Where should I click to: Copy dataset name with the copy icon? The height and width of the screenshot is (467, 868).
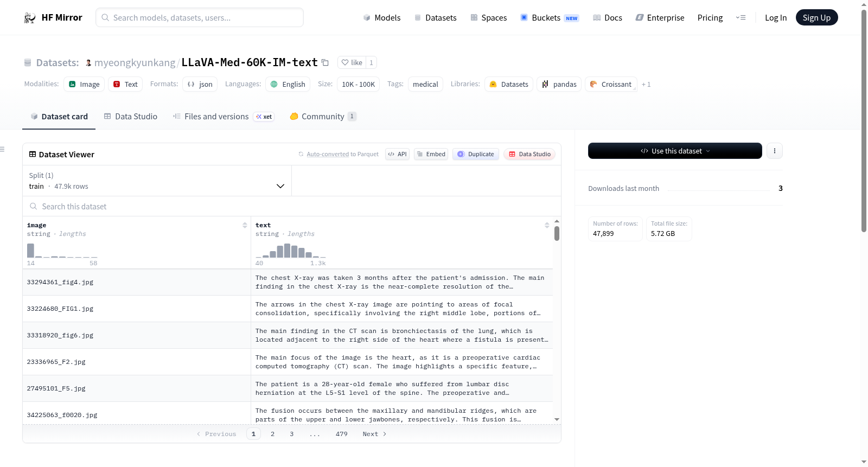[325, 62]
